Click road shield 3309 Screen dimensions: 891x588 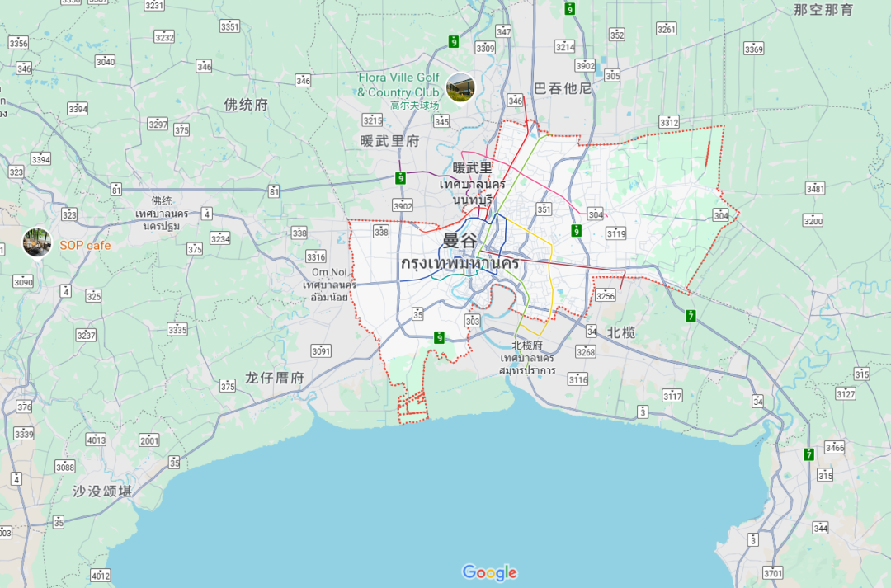point(485,49)
